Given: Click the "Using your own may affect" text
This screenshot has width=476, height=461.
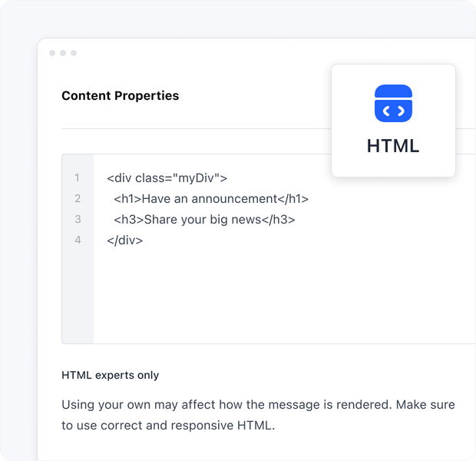Looking at the screenshot, I should pos(138,404).
